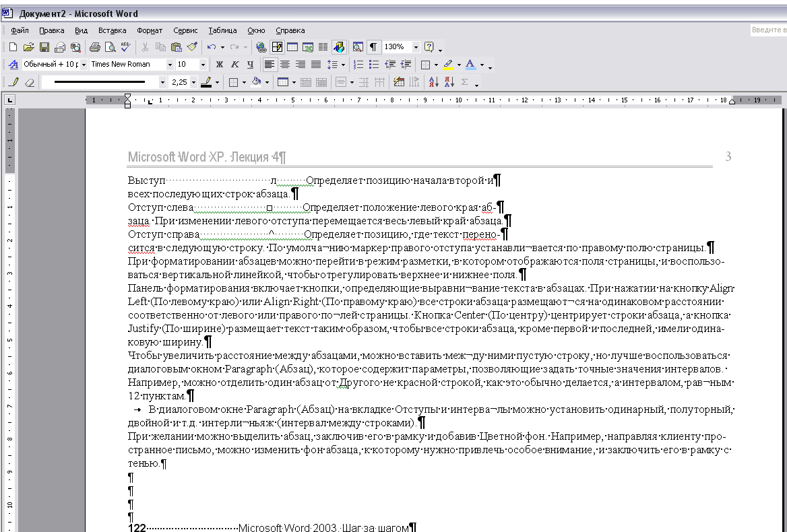Sort ascending in the Tables toolbar
The image size is (787, 532).
point(434,82)
